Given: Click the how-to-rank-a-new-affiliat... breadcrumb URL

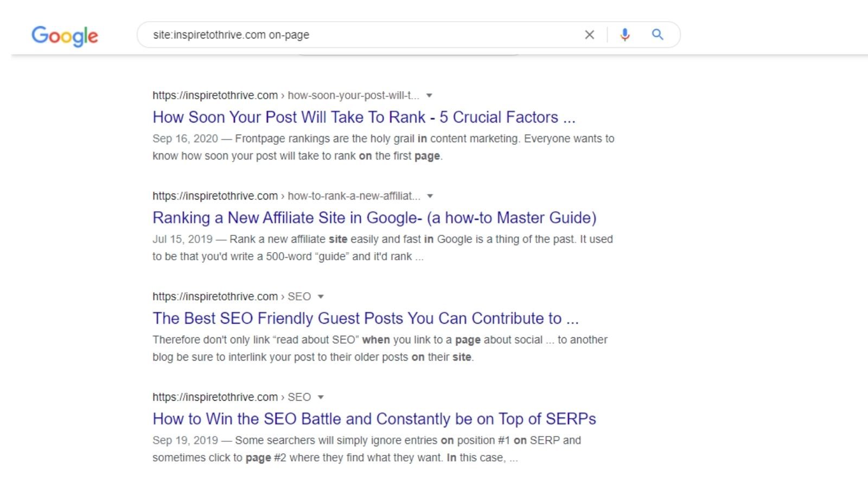Looking at the screenshot, I should pyautogui.click(x=286, y=196).
